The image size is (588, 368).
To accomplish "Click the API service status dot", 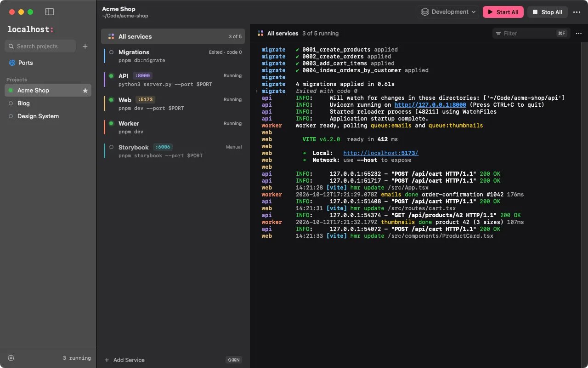I will coord(111,76).
